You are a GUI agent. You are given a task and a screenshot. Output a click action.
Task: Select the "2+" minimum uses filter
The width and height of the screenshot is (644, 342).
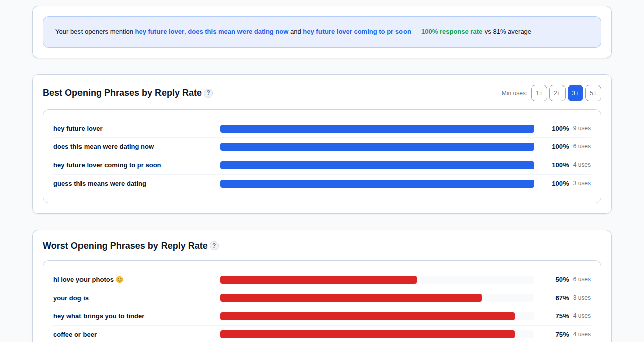pyautogui.click(x=557, y=93)
